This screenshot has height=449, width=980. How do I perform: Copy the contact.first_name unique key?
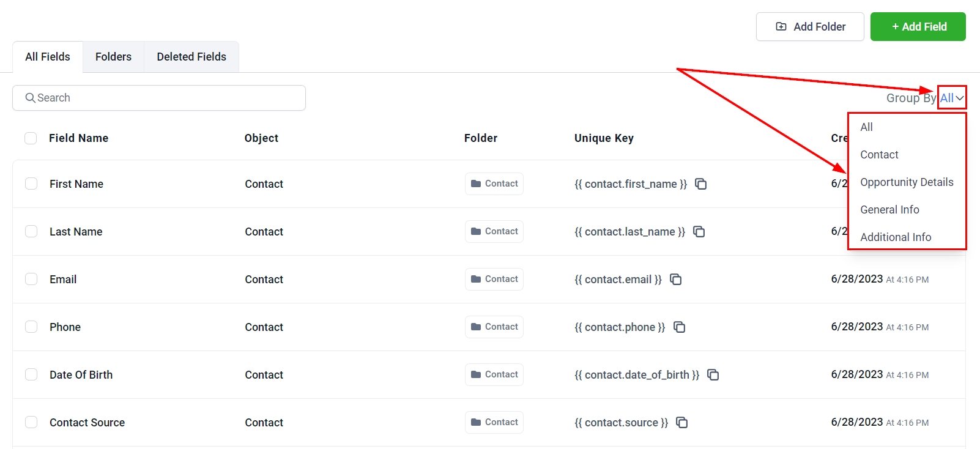coord(701,184)
